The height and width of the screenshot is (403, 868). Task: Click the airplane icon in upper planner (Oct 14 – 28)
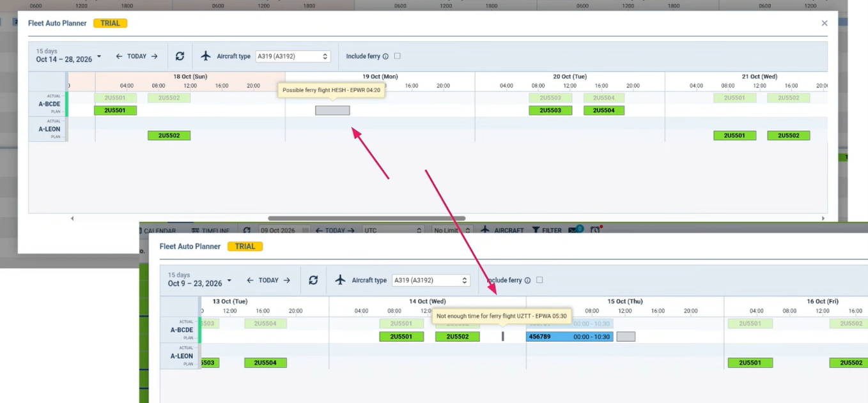pos(205,56)
